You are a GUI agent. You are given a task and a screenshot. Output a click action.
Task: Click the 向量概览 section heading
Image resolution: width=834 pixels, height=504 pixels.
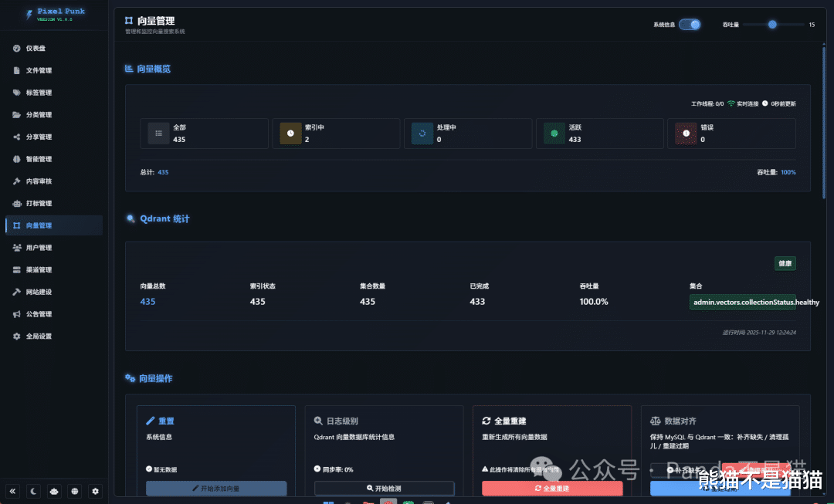[x=154, y=69]
